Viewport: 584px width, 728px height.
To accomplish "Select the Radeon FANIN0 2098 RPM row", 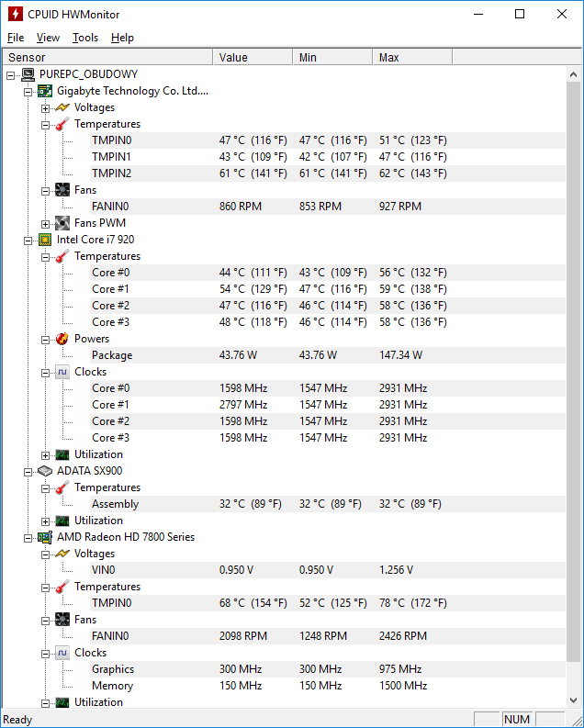I will tap(328, 636).
